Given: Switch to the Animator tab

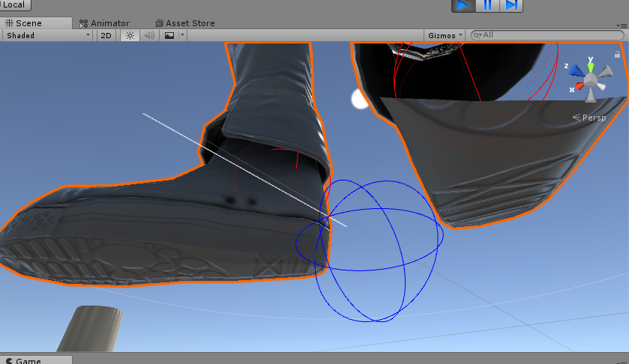Looking at the screenshot, I should click(104, 23).
